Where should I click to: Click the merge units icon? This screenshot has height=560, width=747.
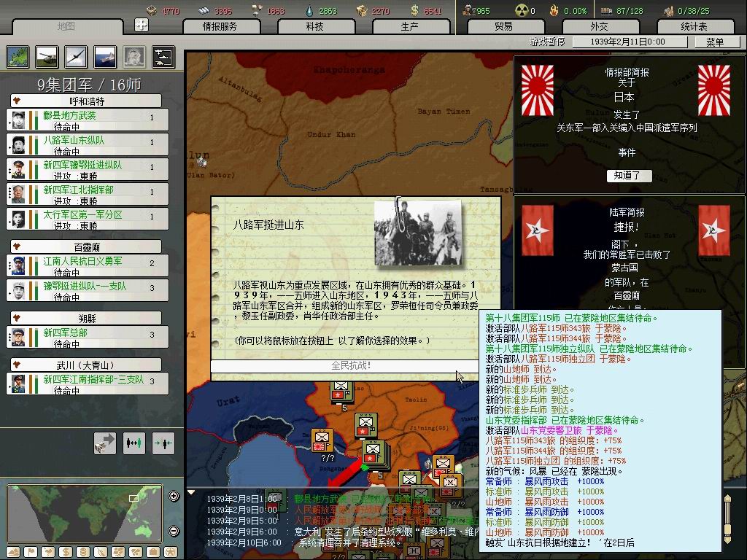163,443
